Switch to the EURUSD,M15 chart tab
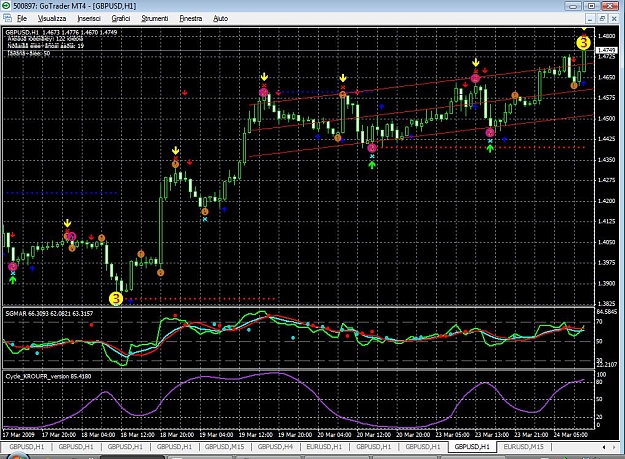 [x=523, y=447]
